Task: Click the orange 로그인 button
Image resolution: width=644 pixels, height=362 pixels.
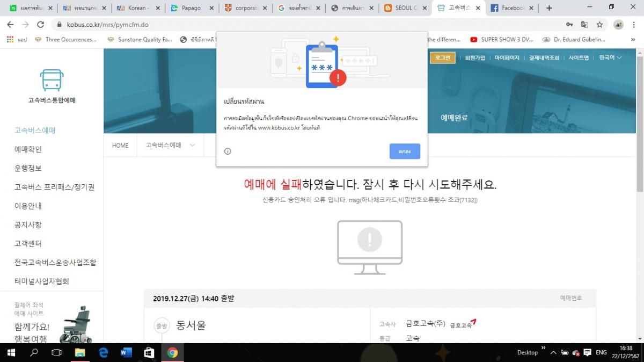Action: coord(443,57)
